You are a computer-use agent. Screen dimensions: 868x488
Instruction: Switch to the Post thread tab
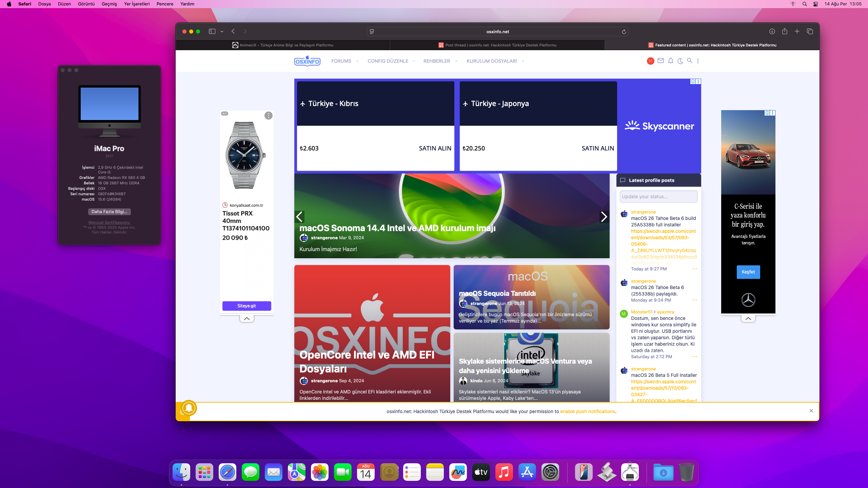pos(497,45)
